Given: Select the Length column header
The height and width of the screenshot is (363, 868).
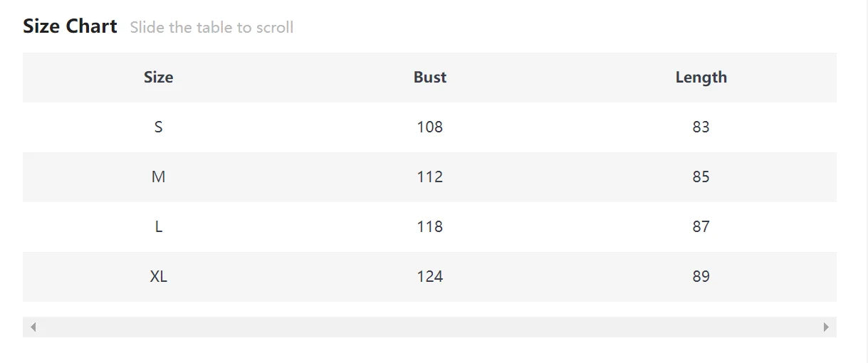Looking at the screenshot, I should [701, 78].
